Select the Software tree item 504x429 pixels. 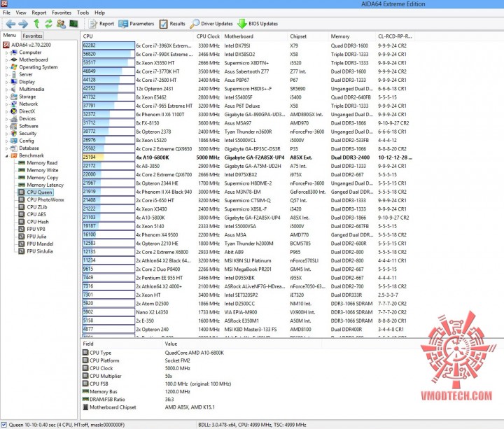(24, 126)
